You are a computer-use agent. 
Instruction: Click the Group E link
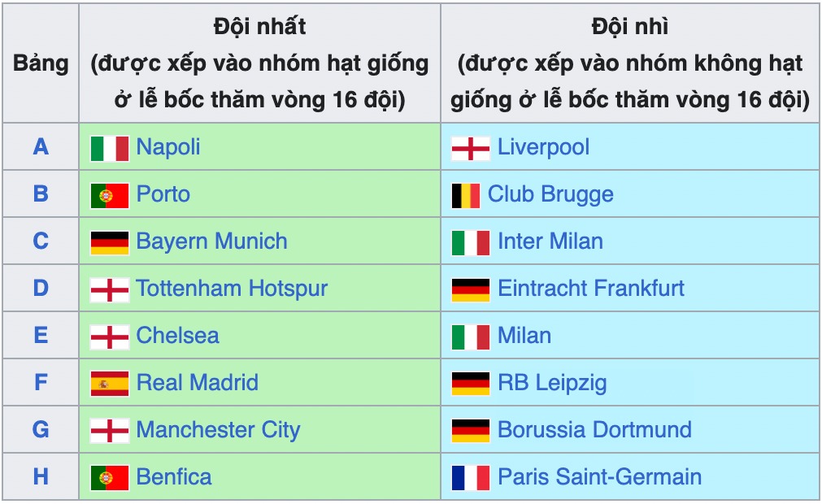[41, 336]
